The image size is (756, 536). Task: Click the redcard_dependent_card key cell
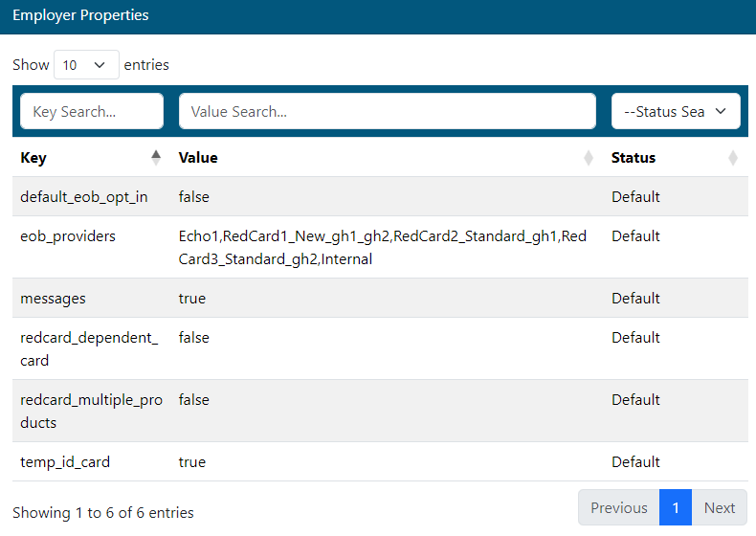coord(89,348)
